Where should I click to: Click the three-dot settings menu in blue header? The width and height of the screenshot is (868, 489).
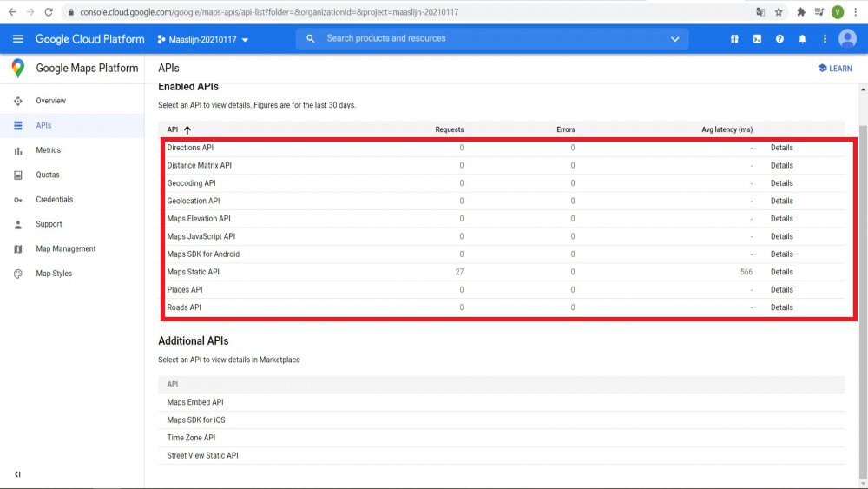825,39
